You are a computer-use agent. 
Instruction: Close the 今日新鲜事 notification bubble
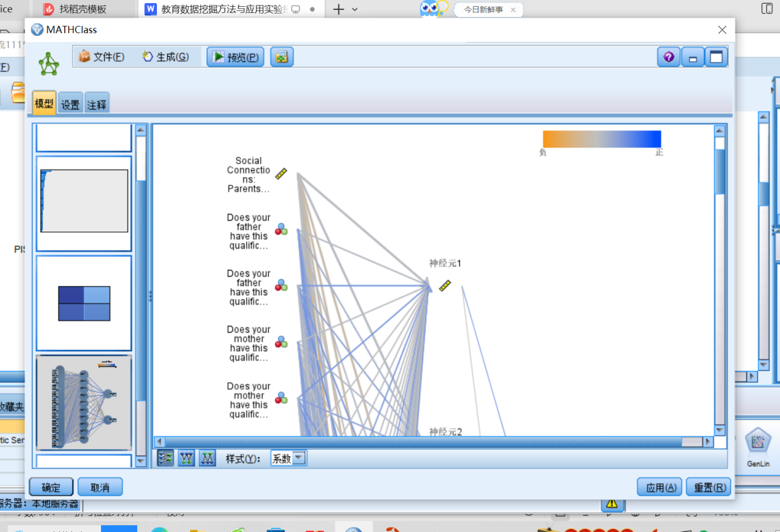point(513,10)
